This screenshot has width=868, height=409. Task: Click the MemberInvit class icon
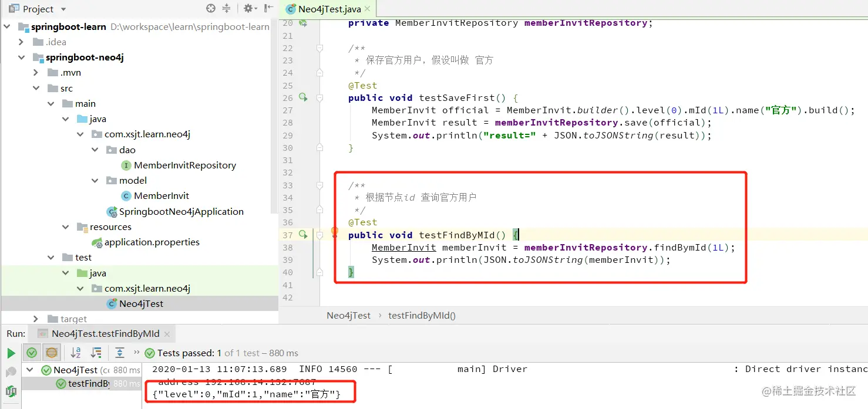click(x=126, y=196)
